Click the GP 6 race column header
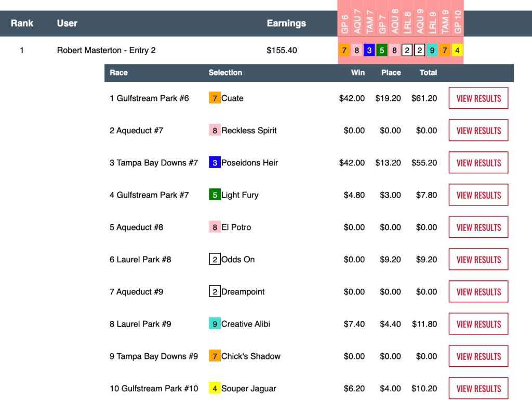The width and height of the screenshot is (532, 400). coord(344,22)
